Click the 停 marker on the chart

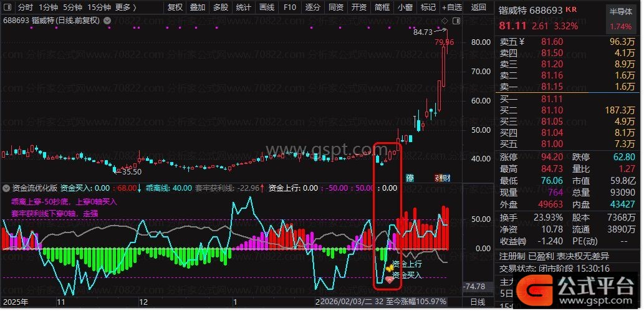(410, 178)
